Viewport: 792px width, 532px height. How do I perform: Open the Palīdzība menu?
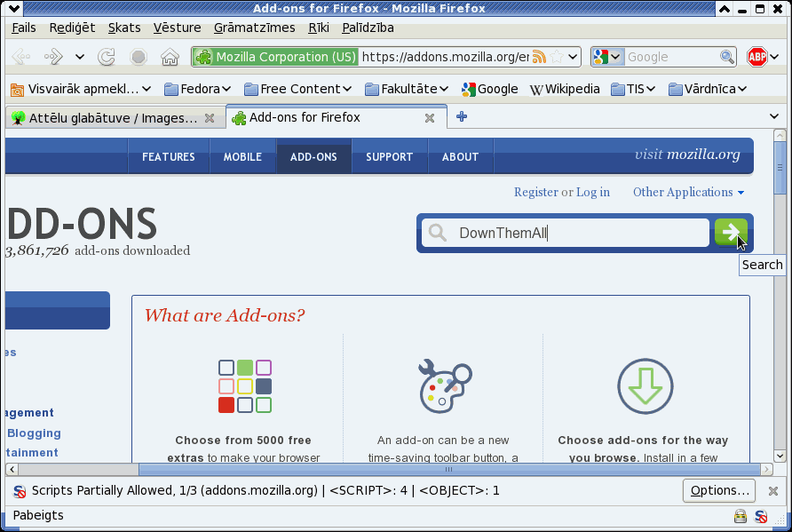pos(368,28)
